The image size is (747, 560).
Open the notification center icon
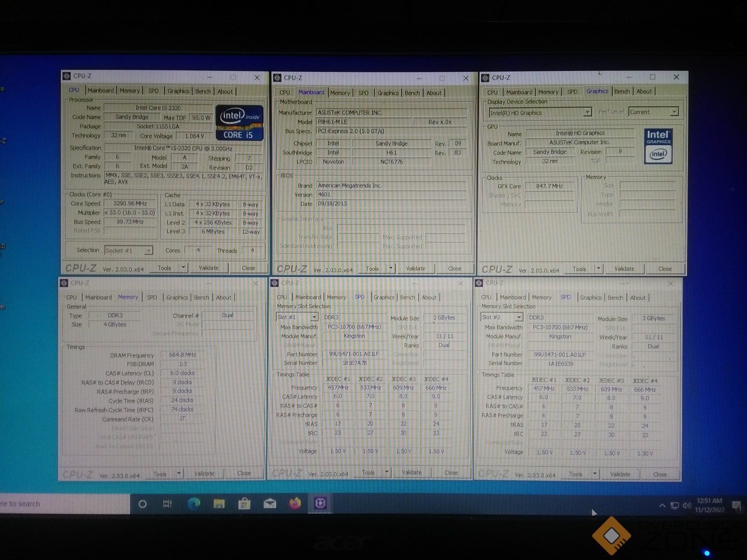[737, 505]
